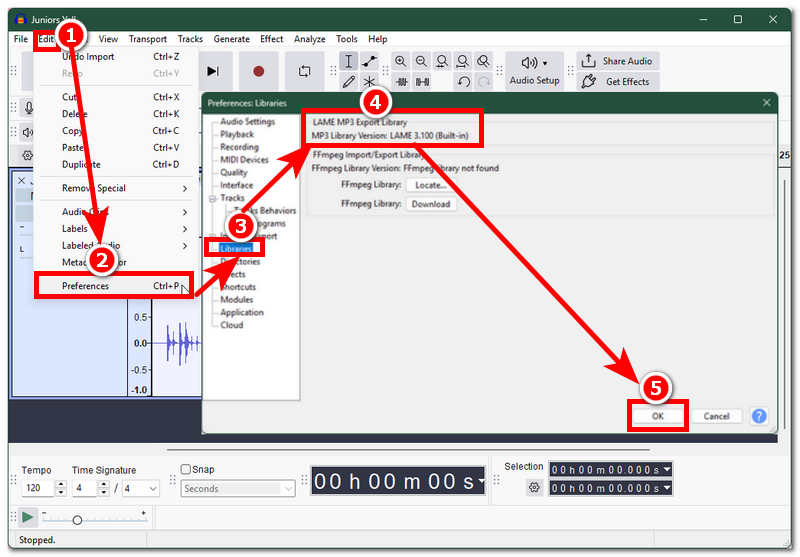Enable the Snap checkbox

click(x=186, y=469)
